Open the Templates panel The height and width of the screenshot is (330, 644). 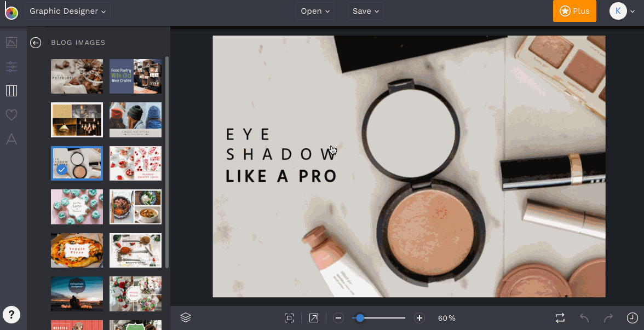(12, 91)
